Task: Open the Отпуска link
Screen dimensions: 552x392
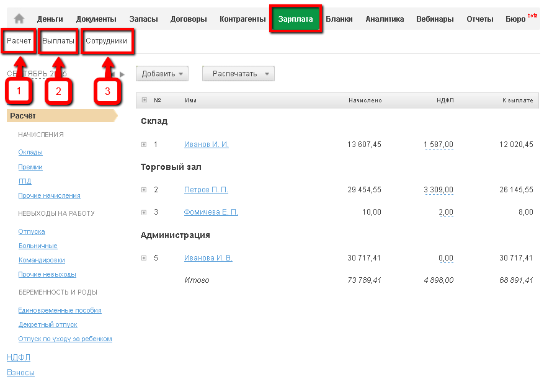Action: click(32, 231)
